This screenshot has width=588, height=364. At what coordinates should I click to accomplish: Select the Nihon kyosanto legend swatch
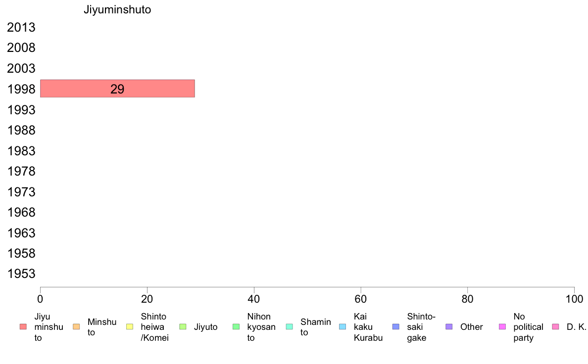tap(236, 327)
